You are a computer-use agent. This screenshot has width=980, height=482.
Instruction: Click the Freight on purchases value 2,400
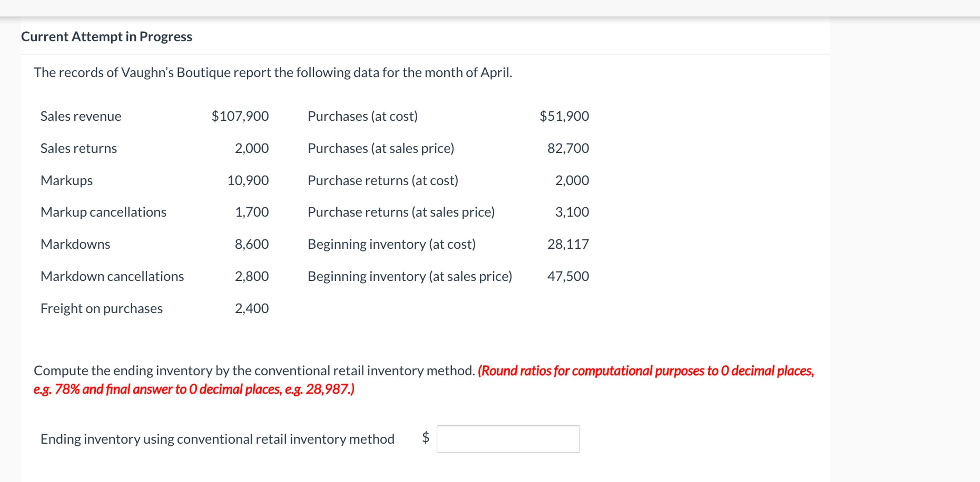(252, 308)
